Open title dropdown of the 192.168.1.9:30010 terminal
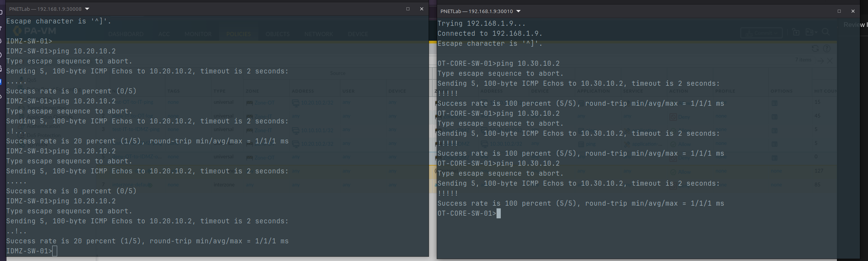 coord(518,11)
